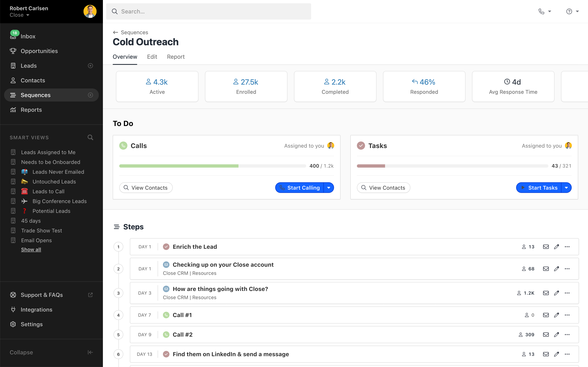Click View Contacts in Calls card
This screenshot has height=367, width=588.
click(x=146, y=188)
